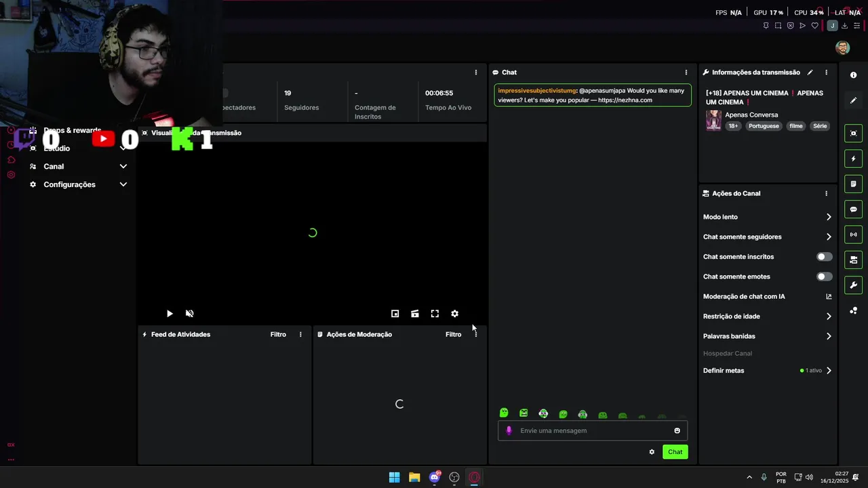The width and height of the screenshot is (868, 488).
Task: Click the document icon in right sidebar
Action: 854,184
